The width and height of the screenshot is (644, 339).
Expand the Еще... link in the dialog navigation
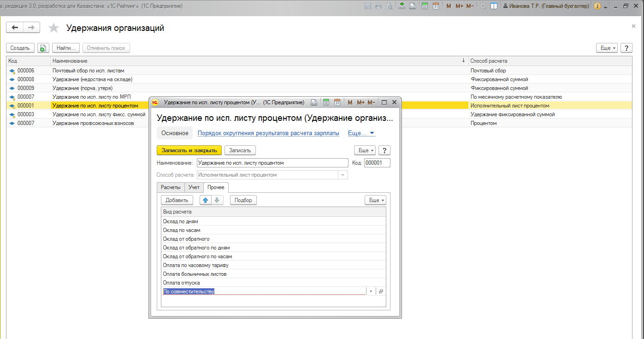361,133
